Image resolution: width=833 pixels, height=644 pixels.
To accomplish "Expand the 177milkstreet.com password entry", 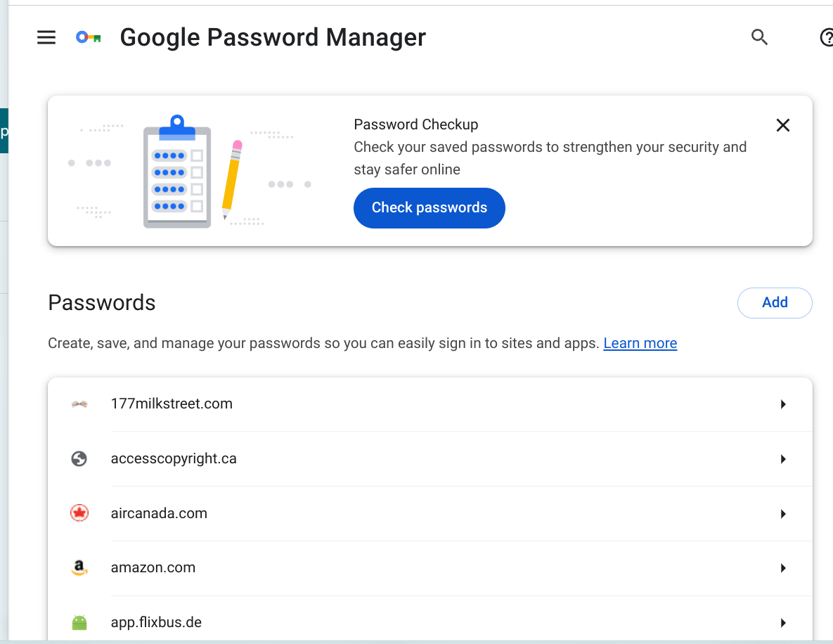I will coord(783,404).
